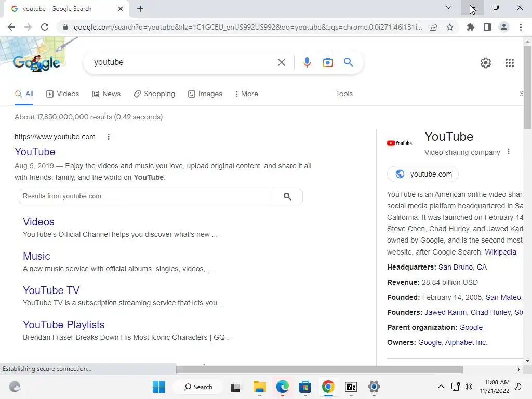This screenshot has height=399, width=532.
Task: Click the browser forward arrow
Action: click(x=28, y=27)
